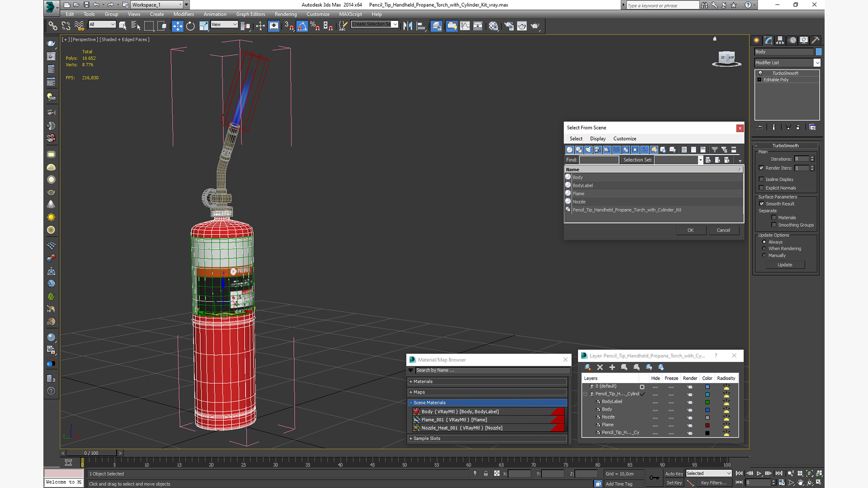Open the Hierarchy command panel tab
The height and width of the screenshot is (488, 868).
[x=780, y=40]
